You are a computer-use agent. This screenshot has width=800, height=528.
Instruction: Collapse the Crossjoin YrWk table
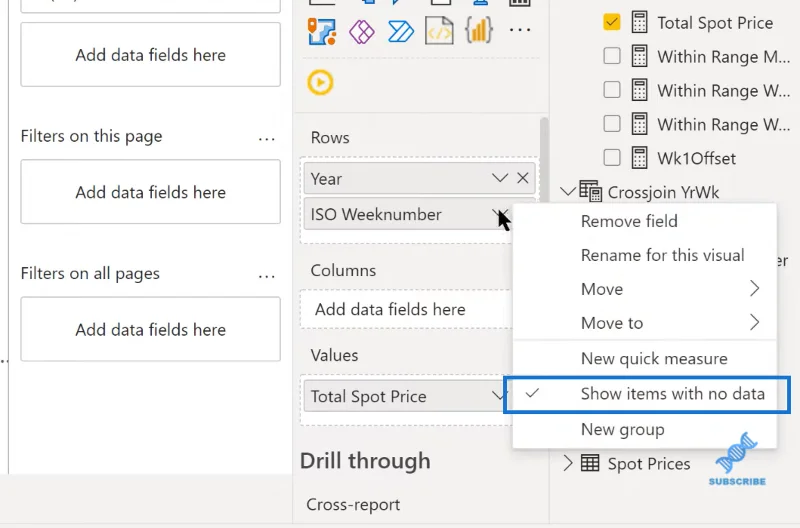pyautogui.click(x=567, y=192)
